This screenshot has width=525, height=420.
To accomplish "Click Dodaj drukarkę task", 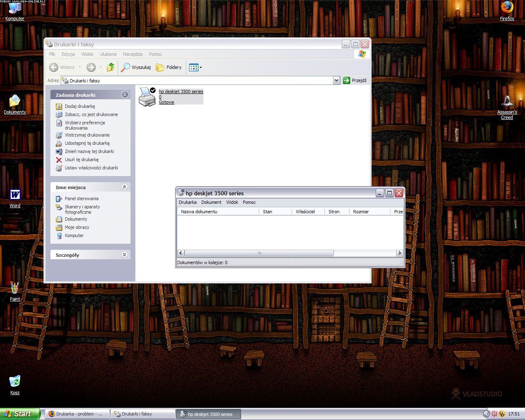I will [x=80, y=106].
